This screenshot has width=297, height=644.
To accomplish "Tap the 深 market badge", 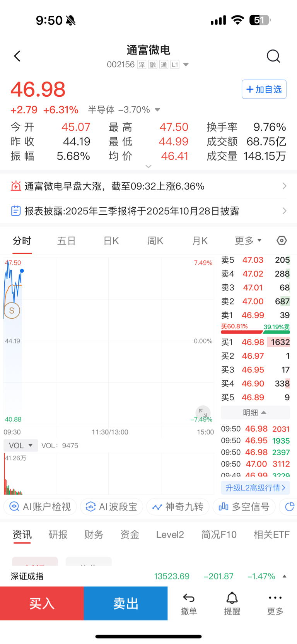I will point(142,65).
